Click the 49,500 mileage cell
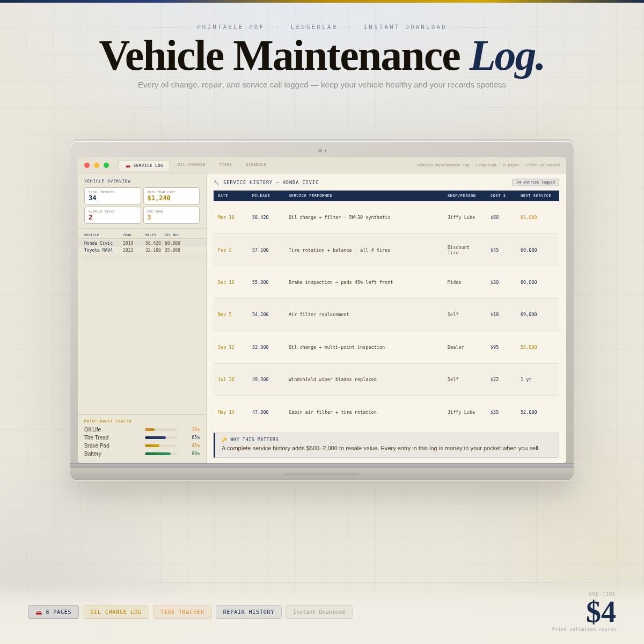 [x=260, y=379]
